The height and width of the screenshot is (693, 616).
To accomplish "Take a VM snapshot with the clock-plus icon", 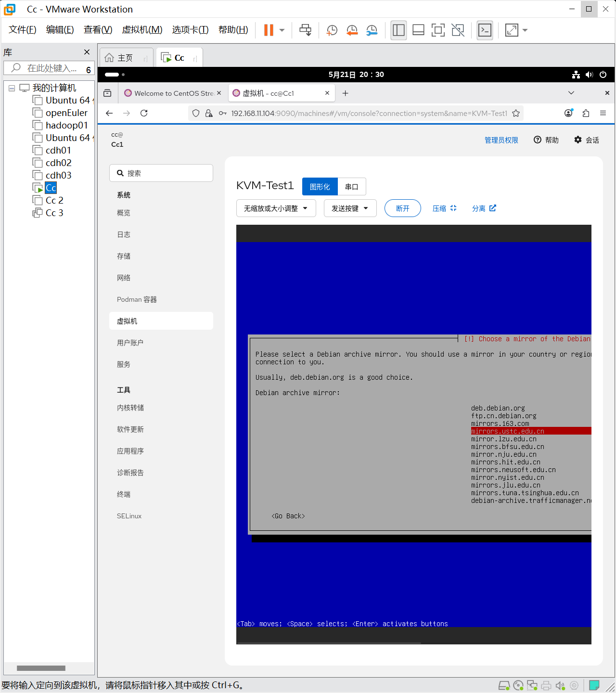I will [332, 30].
